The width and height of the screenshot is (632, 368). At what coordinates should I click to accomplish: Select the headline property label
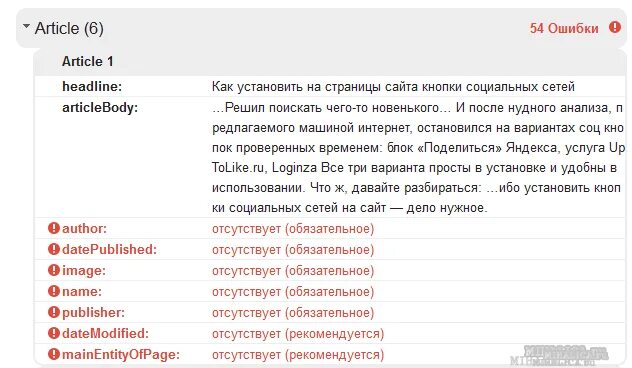click(x=92, y=86)
